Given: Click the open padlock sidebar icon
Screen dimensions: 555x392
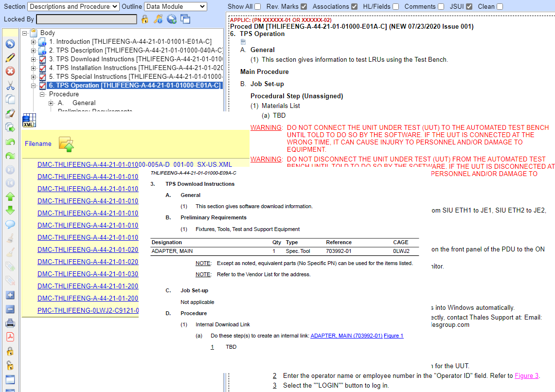Looking at the screenshot, I should (x=10, y=365).
